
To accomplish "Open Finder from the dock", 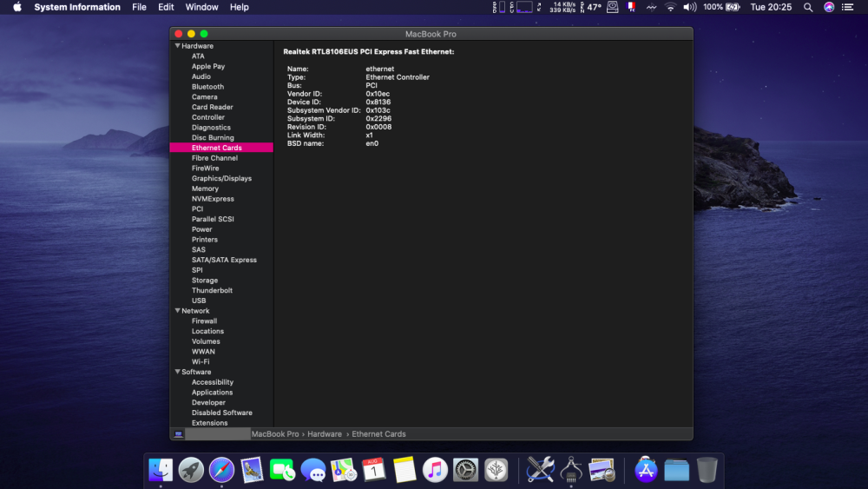I will point(161,470).
